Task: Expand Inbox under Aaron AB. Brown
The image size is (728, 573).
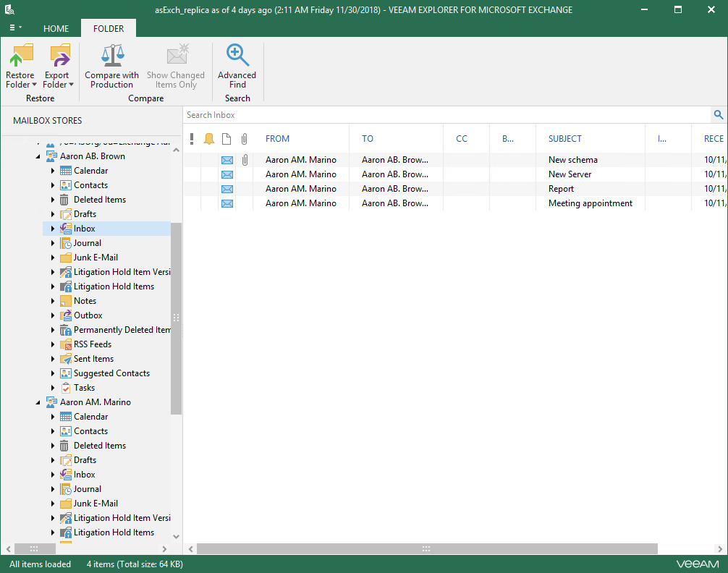Action: tap(52, 229)
